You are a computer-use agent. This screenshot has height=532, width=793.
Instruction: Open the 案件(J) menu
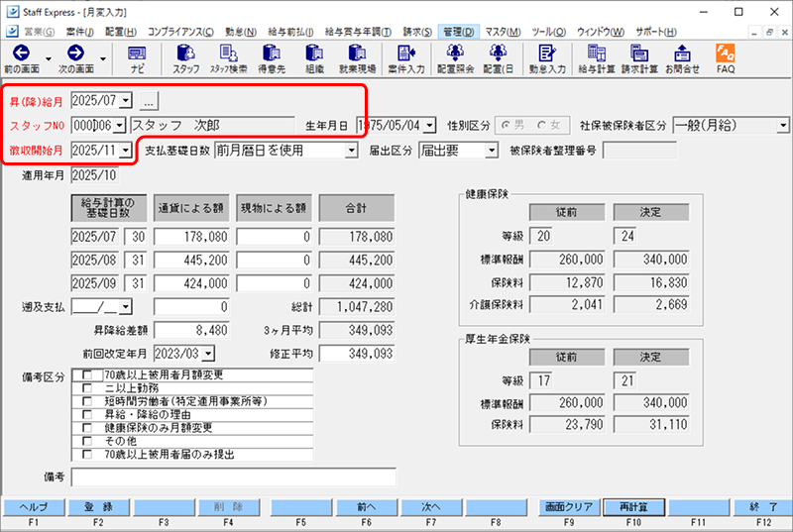point(79,32)
